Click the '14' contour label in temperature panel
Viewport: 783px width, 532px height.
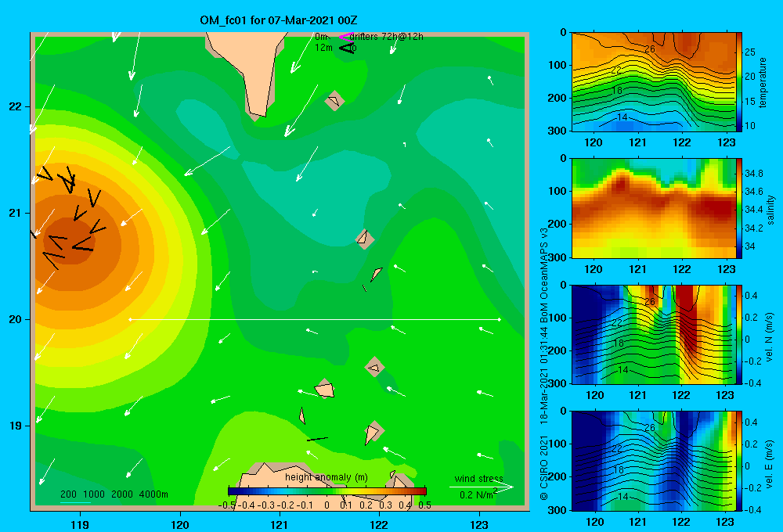click(622, 117)
